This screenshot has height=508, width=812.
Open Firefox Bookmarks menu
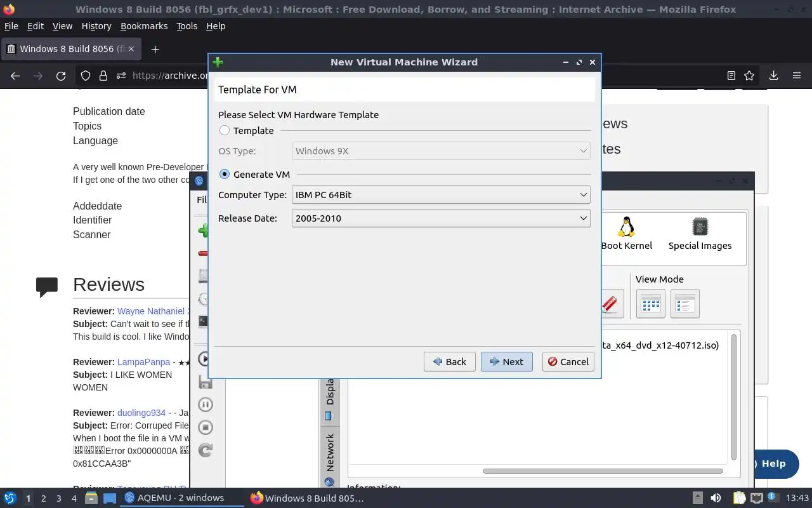click(x=144, y=26)
